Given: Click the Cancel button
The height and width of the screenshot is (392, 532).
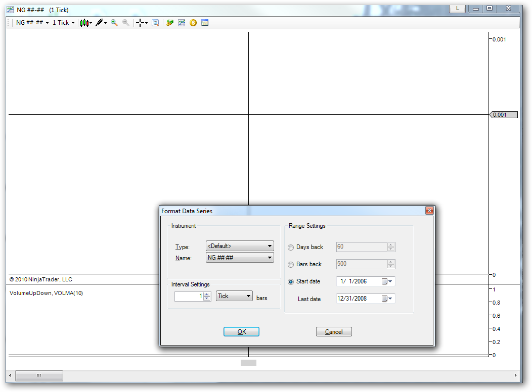Looking at the screenshot, I should [x=334, y=332].
